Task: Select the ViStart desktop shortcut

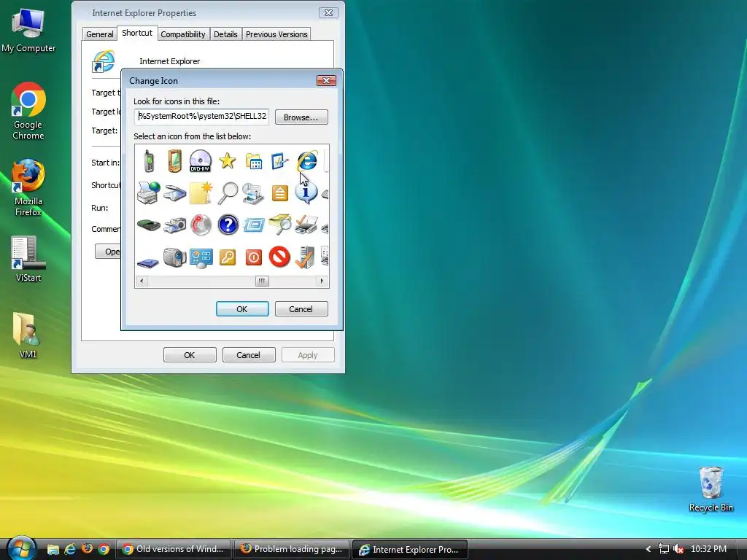Action: point(28,259)
